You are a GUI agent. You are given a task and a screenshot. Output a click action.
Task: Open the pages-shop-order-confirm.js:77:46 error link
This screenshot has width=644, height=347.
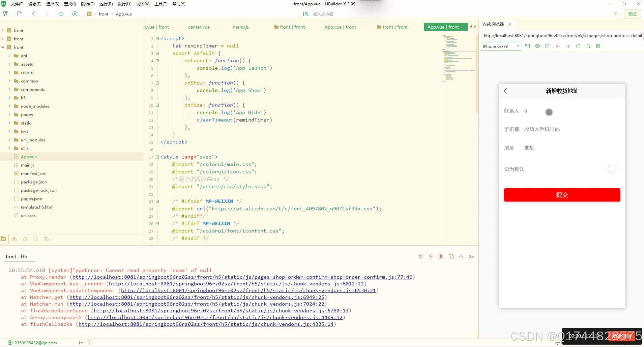click(x=242, y=277)
